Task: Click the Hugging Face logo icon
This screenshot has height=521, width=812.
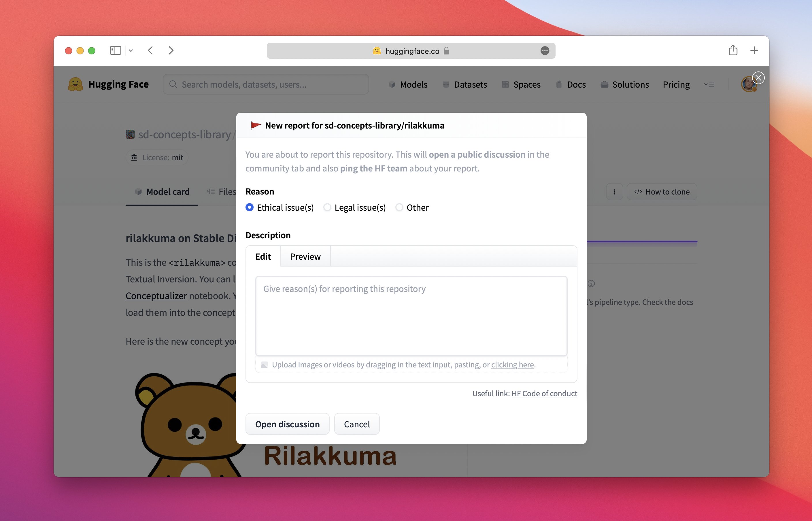Action: click(x=76, y=84)
